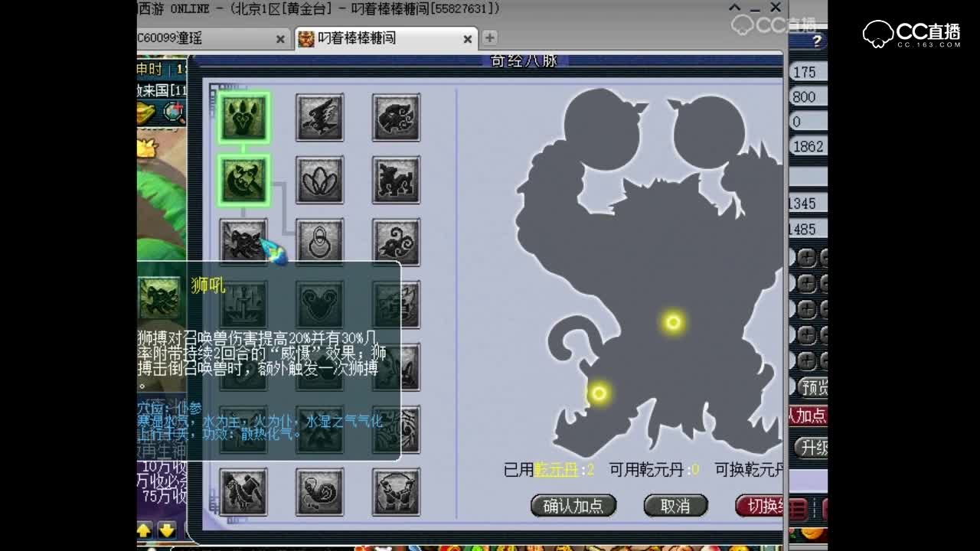Viewport: 980px width, 551px height.
Task: Select the armored warrior skill node
Action: coord(243,492)
